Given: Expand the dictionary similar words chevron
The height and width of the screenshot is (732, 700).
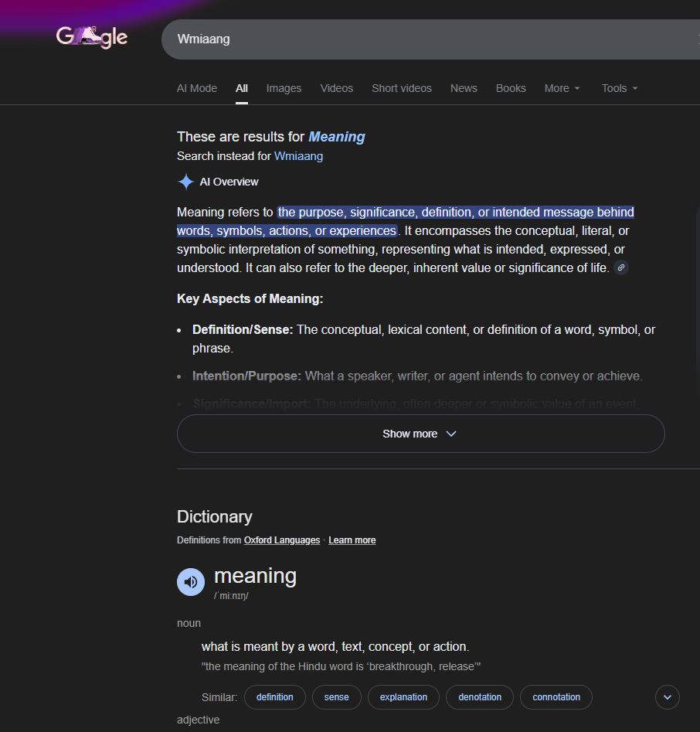Looking at the screenshot, I should 667,697.
